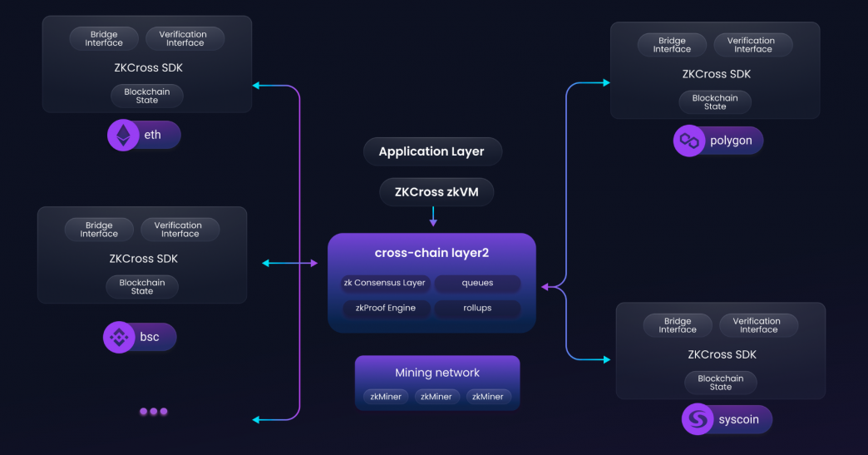Click the zk Consensus Layer module
The image size is (868, 455).
point(384,283)
